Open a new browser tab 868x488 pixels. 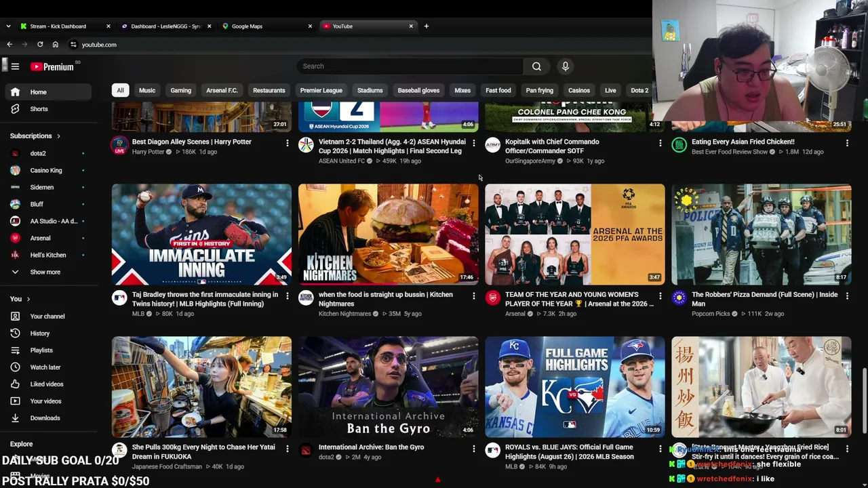[x=426, y=26]
